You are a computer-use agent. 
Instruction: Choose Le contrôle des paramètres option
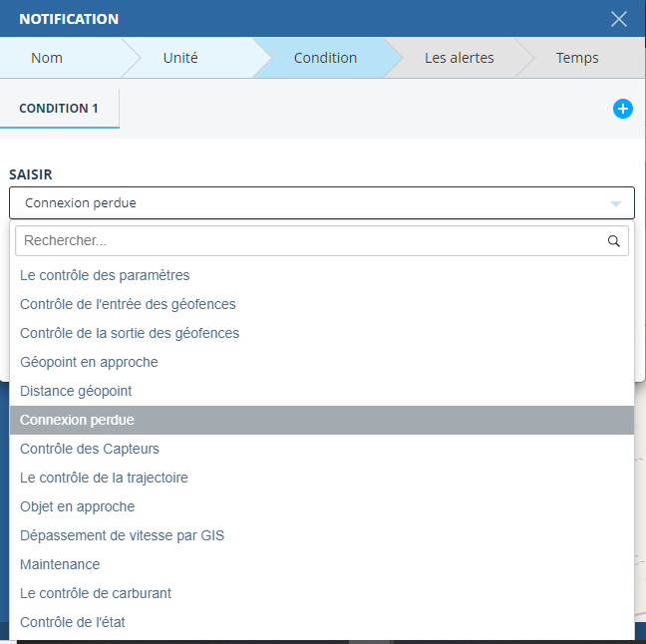coord(105,275)
